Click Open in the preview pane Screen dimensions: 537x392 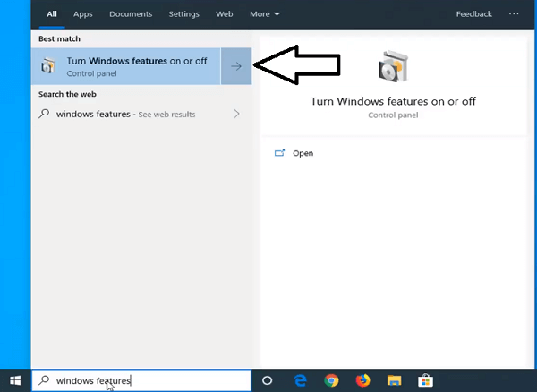303,153
